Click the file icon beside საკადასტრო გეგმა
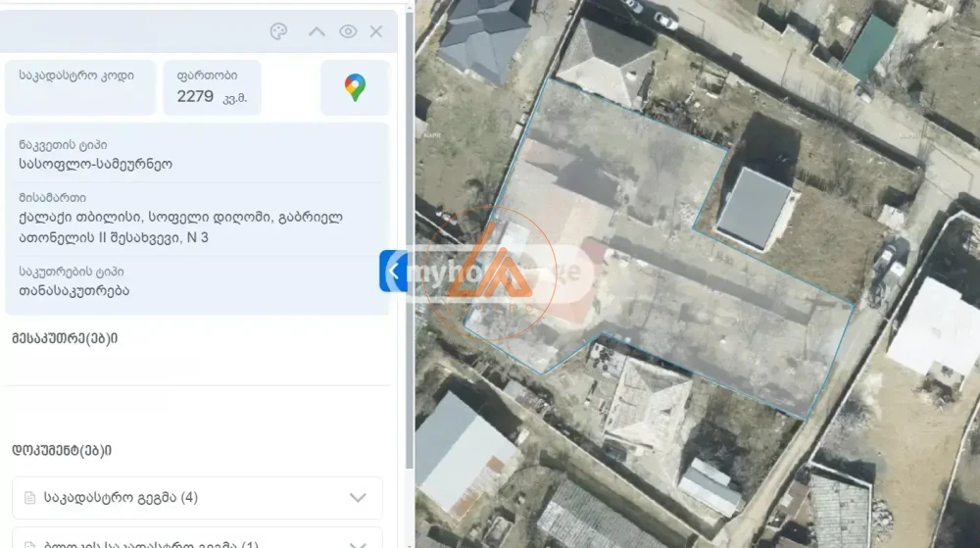 click(29, 498)
